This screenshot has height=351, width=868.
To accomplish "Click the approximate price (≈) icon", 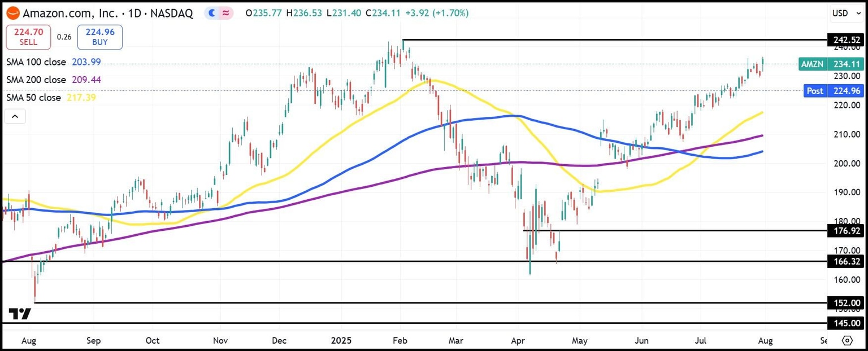I will pos(225,12).
